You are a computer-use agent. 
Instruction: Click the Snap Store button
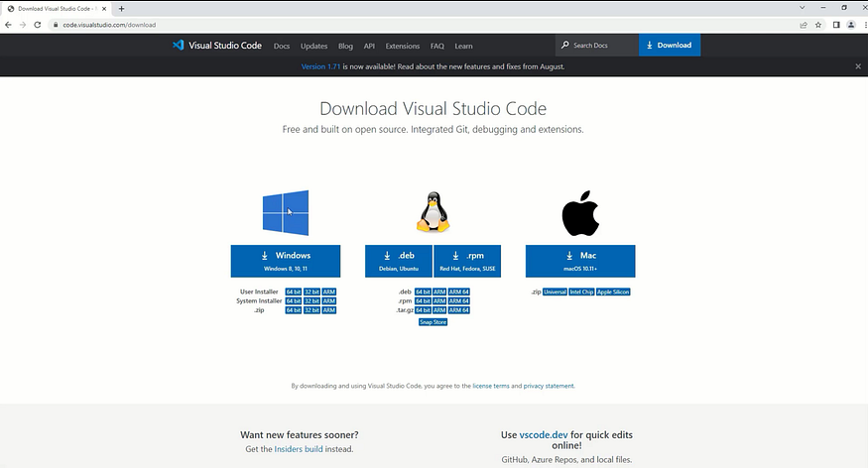click(433, 322)
